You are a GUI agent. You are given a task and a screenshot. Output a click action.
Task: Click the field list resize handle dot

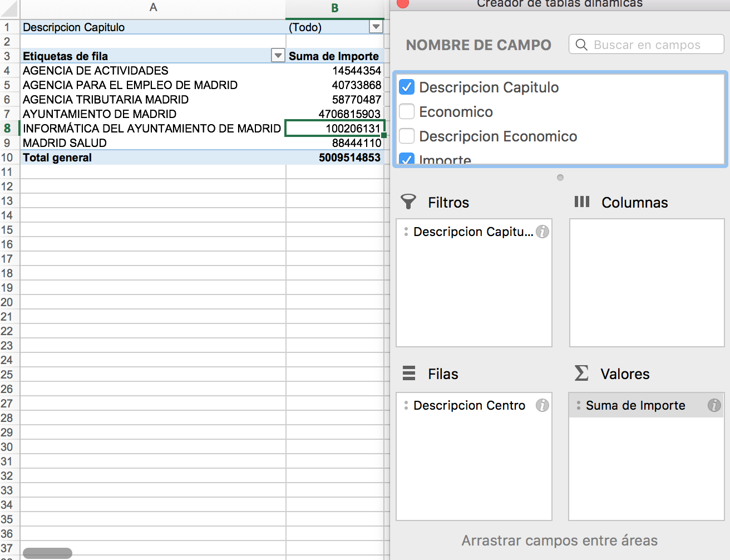(560, 178)
